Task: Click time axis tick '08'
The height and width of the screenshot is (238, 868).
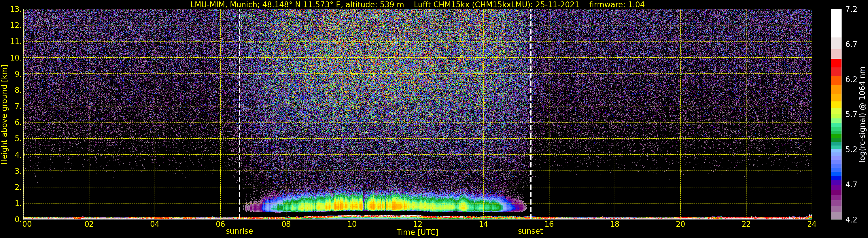Action: click(x=286, y=224)
